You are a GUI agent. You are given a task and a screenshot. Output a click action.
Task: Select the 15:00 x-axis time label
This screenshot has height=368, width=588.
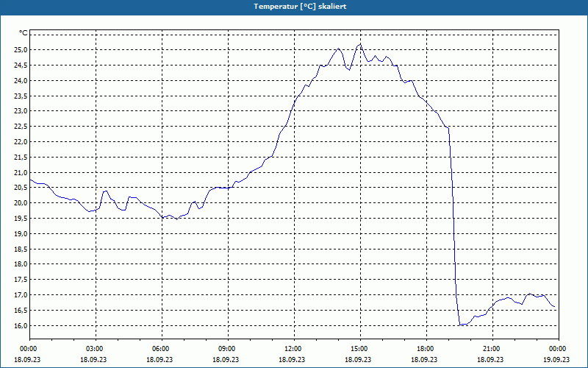(x=360, y=348)
